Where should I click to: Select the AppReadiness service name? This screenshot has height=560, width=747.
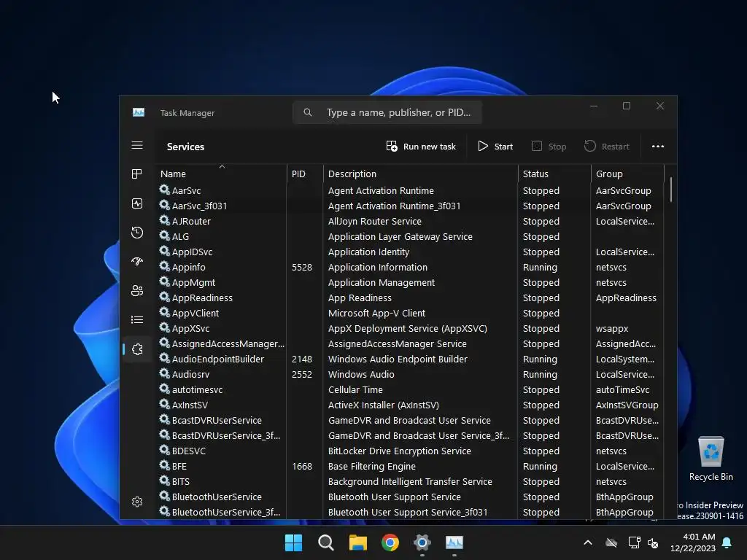(202, 297)
